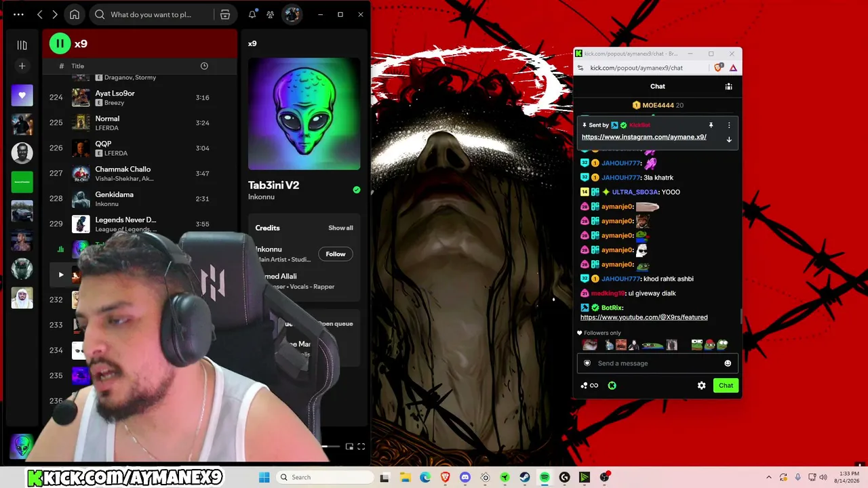
Task: Click play icon on row 231
Action: click(61, 274)
